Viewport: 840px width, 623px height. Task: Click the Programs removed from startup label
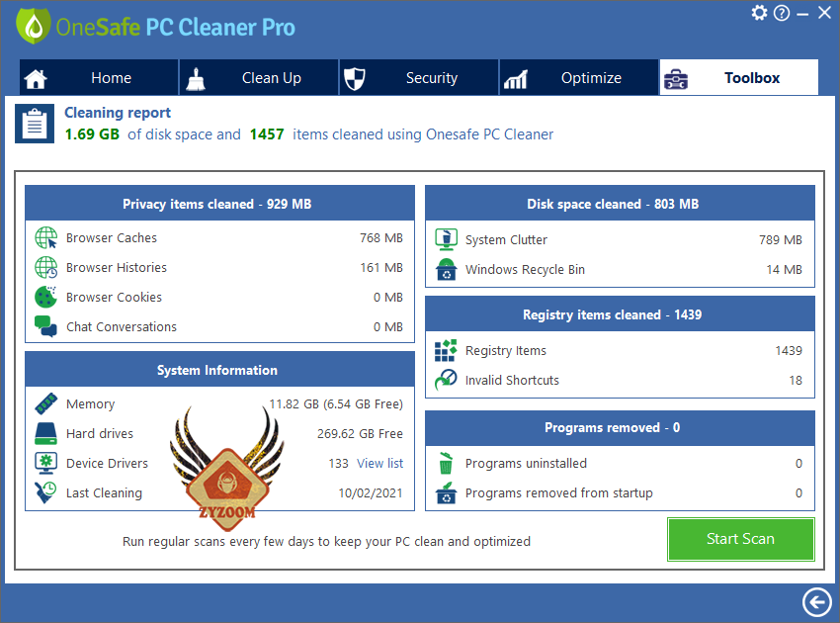tap(558, 492)
